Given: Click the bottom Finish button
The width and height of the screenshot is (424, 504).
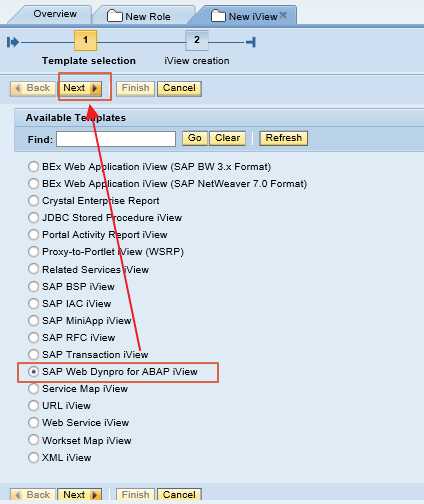Looking at the screenshot, I should [x=135, y=494].
